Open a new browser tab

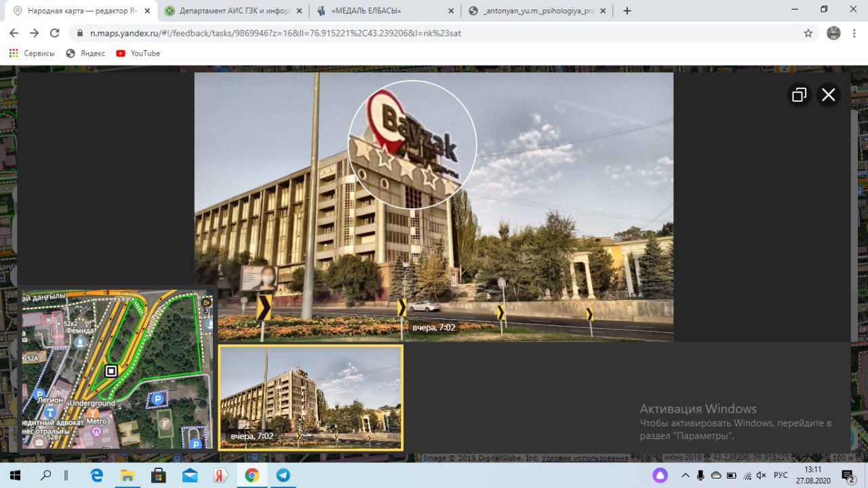click(x=627, y=11)
